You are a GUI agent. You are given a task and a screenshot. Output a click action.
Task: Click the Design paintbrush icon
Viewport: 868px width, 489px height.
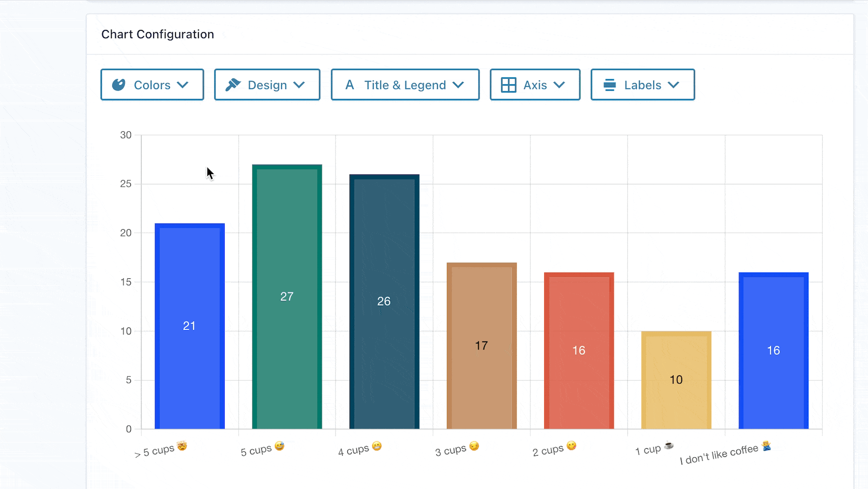(233, 85)
